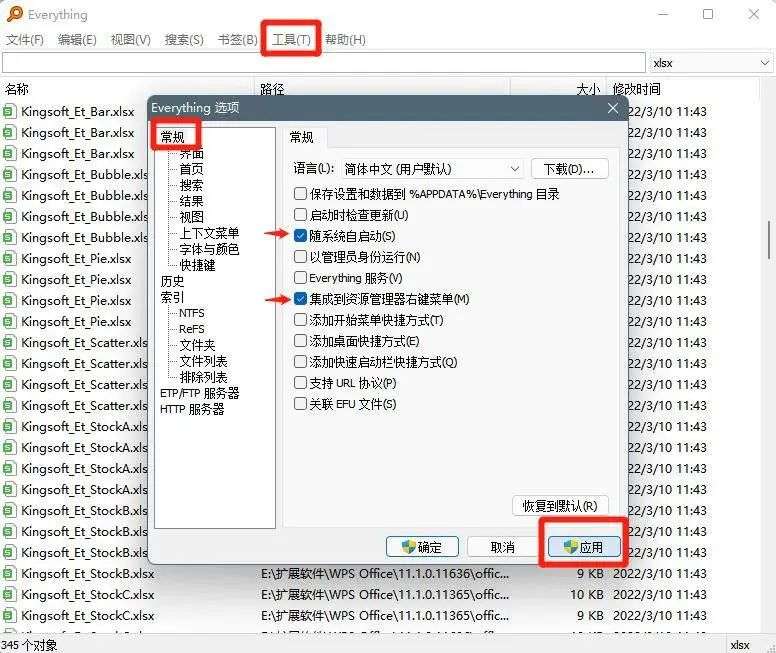Enable 以管理员身份运行(N)

coord(300,256)
